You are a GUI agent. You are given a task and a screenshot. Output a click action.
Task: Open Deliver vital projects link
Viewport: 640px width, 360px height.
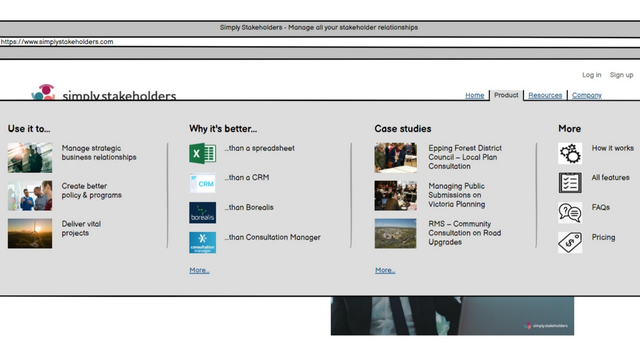tap(81, 229)
